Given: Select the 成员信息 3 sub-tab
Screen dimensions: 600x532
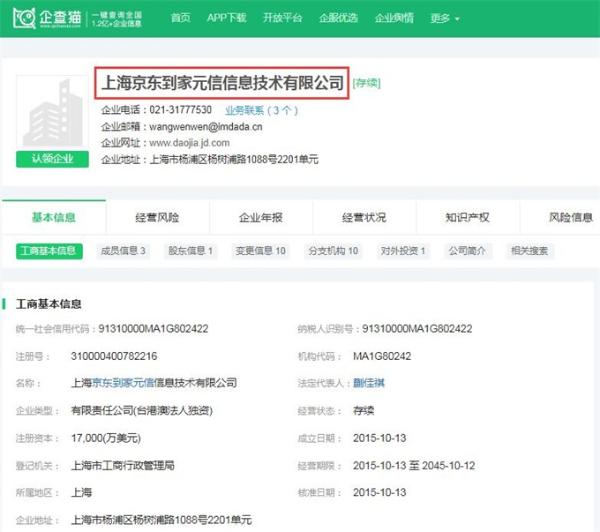Looking at the screenshot, I should click(x=122, y=251).
